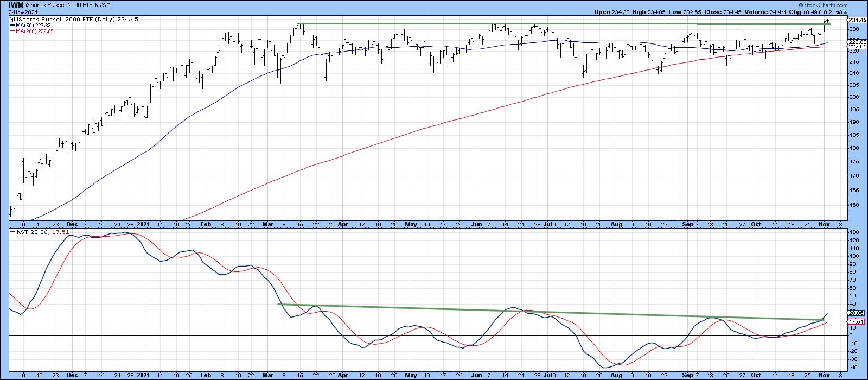868x380 pixels.
Task: Click the 223.82 MA(50) axis price tag
Action: (x=857, y=42)
